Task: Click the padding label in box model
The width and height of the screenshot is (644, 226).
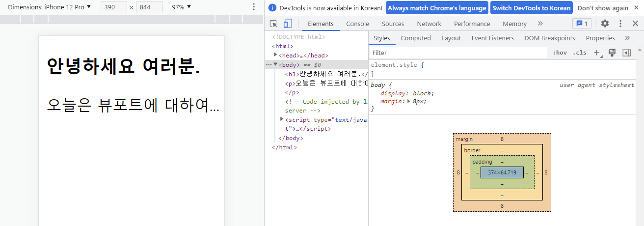Action: pos(482,162)
